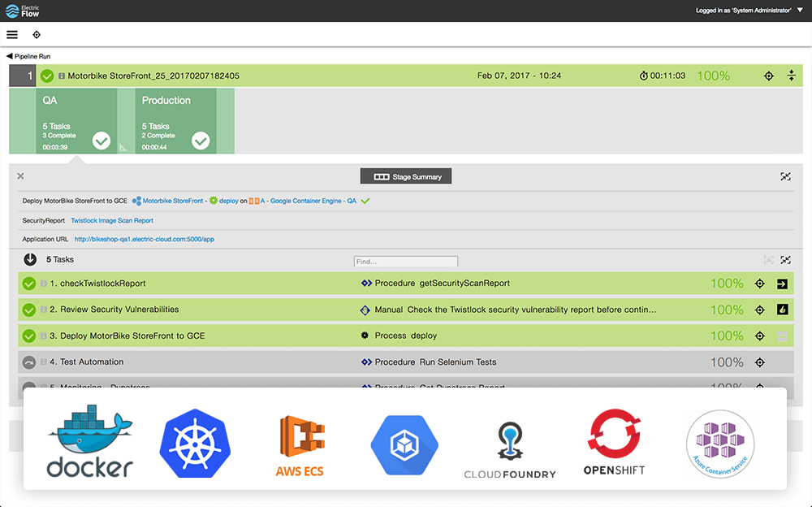This screenshot has height=507, width=812.
Task: Click the Docker logo
Action: [89, 444]
